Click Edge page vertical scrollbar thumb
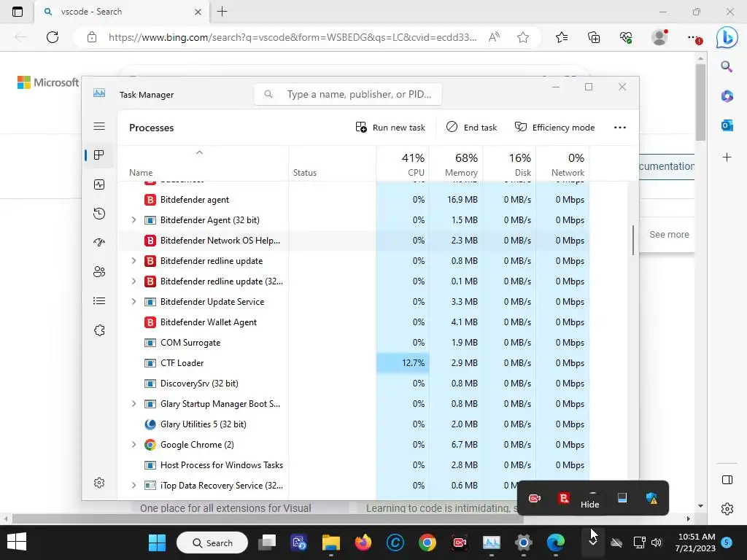The image size is (747, 560). (700, 102)
